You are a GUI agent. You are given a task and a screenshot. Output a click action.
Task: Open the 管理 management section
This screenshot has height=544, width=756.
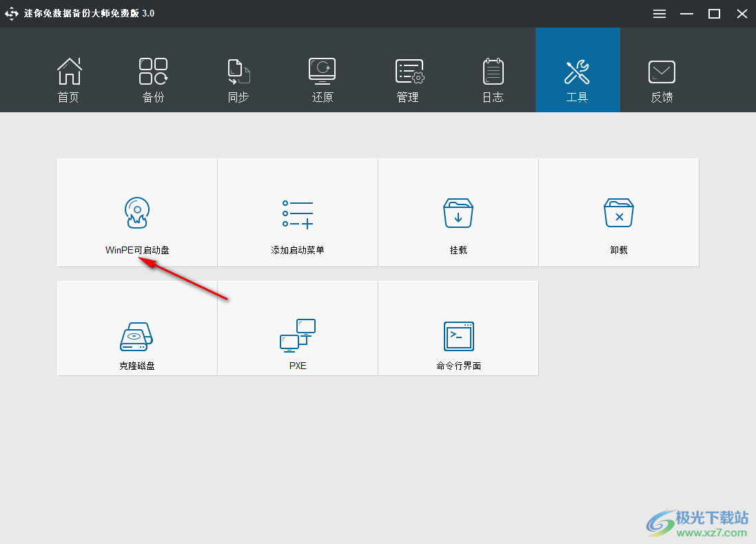[408, 79]
